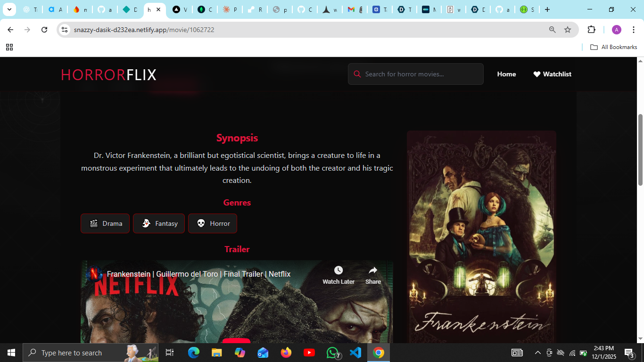
Task: Expand the tab search dropdown
Action: [9, 9]
